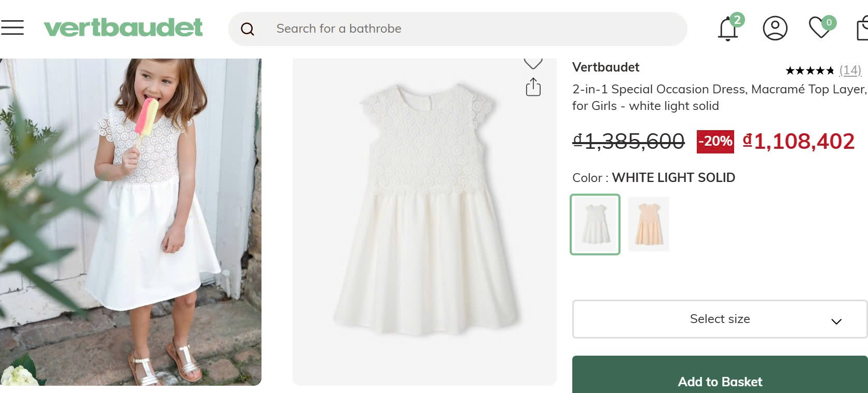
Task: Open the user account icon
Action: 775,28
